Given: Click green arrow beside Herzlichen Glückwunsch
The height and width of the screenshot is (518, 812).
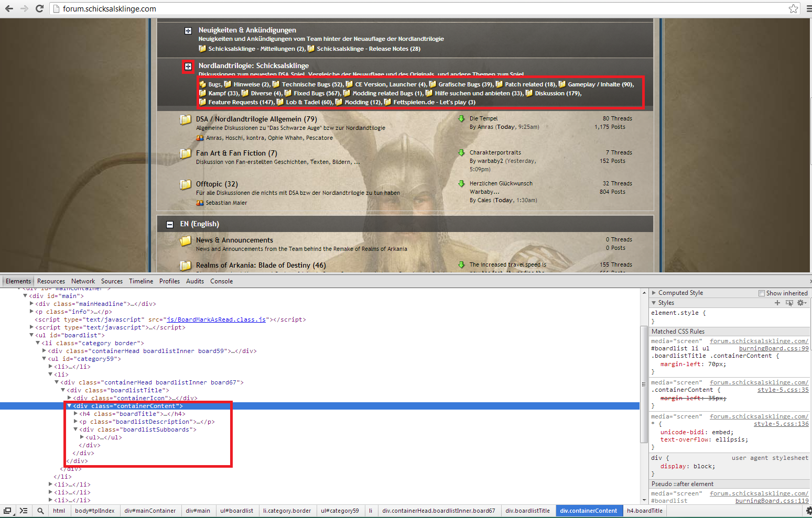Looking at the screenshot, I should [x=461, y=183].
